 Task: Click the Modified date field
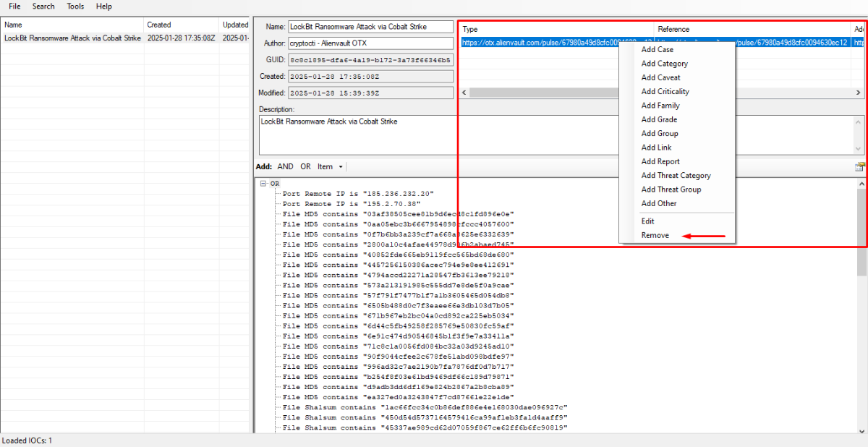click(x=370, y=93)
